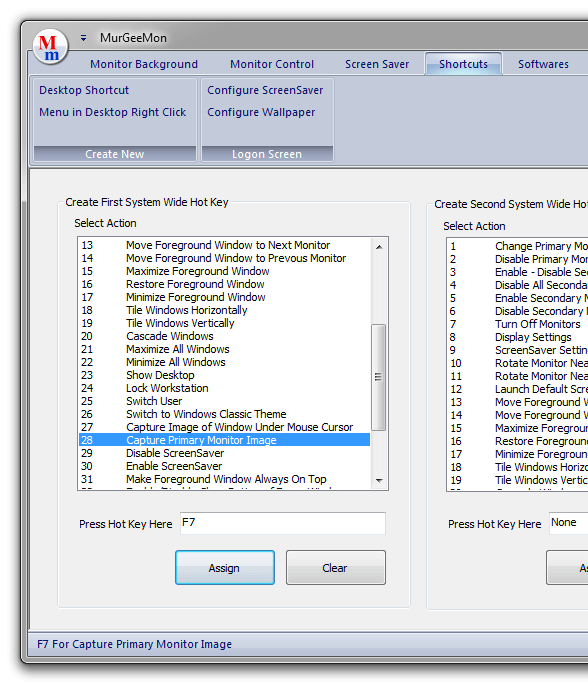Select row 18 Tile Windows Horizontally in first list

pyautogui.click(x=225, y=310)
